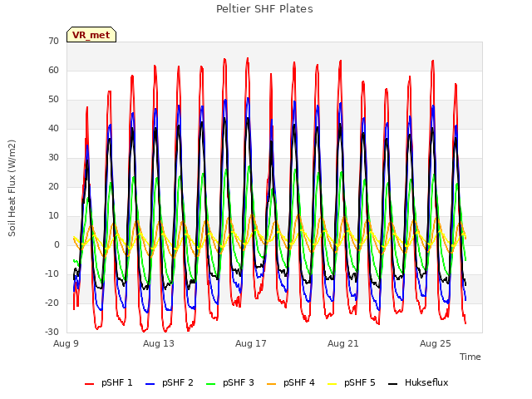Click the -10 y-axis tick label
Screen dimensions: 532x399
[52, 274]
